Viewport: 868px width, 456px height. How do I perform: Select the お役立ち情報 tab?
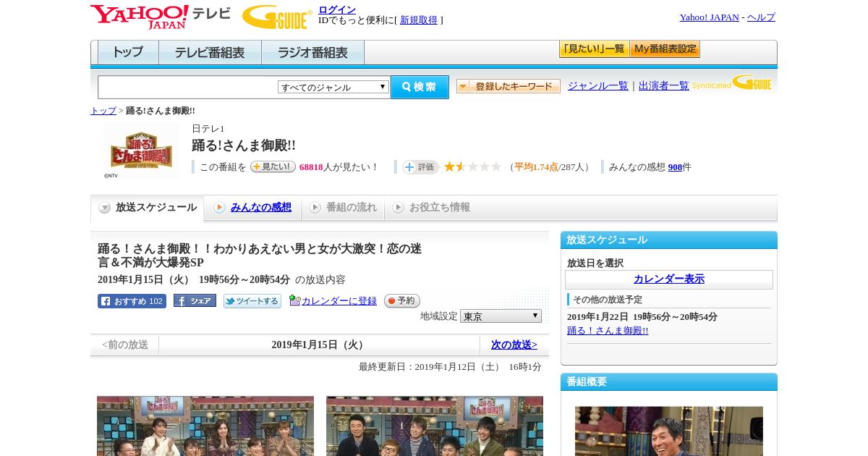[431, 208]
